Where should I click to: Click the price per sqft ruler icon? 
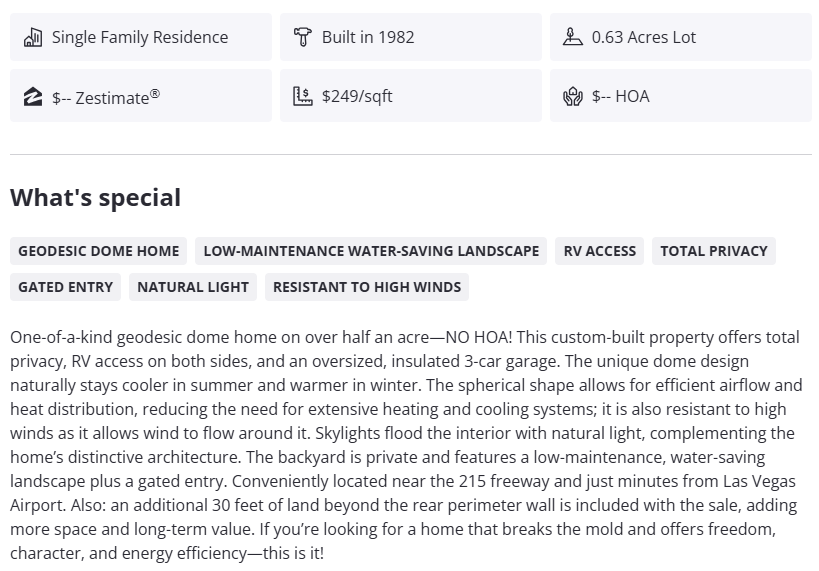(302, 97)
